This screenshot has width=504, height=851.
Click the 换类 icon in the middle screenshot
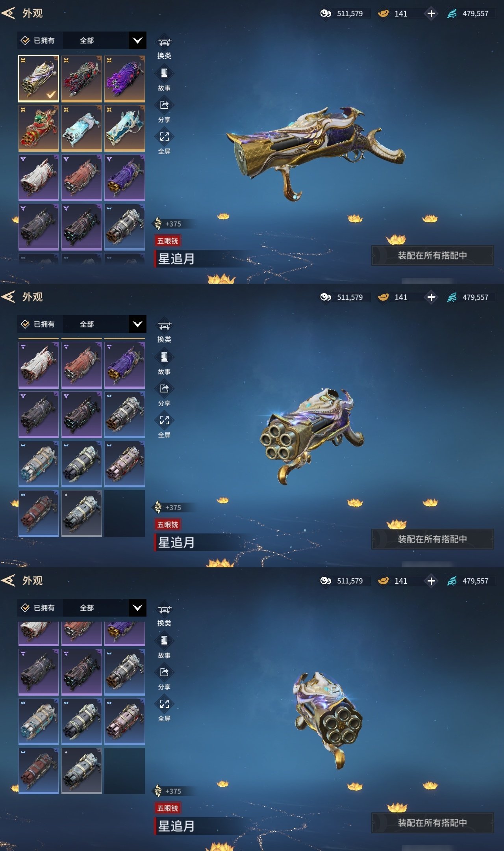pos(164,326)
